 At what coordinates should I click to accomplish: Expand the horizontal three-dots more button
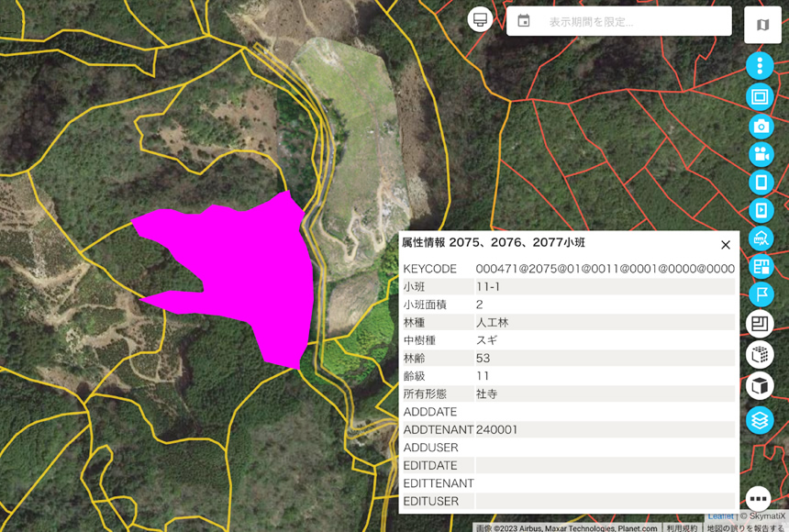(758, 498)
